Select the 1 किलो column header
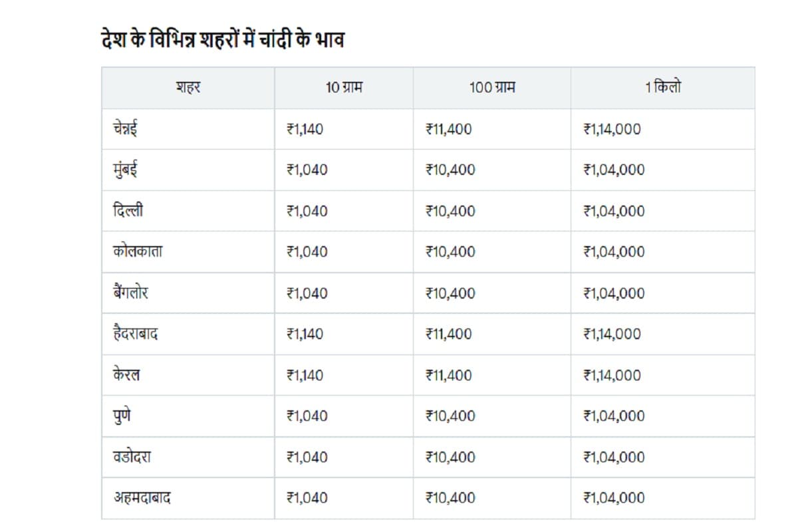 click(x=662, y=88)
